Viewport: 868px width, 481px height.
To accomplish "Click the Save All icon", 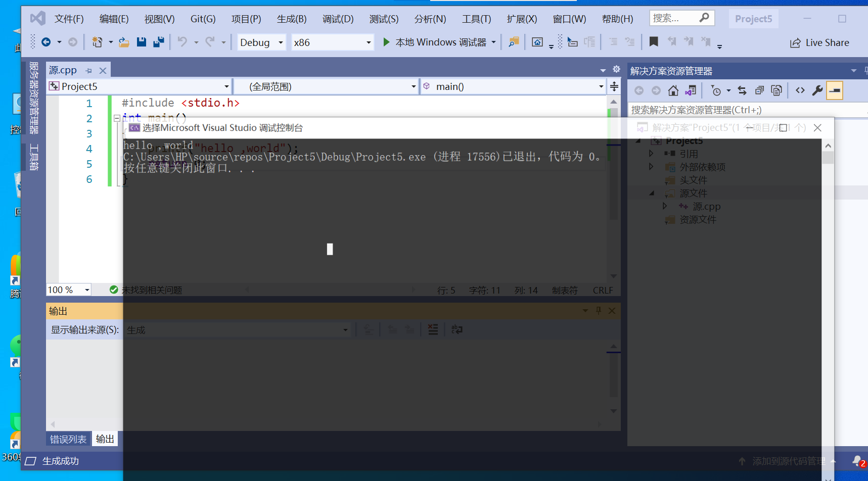I will (x=159, y=42).
